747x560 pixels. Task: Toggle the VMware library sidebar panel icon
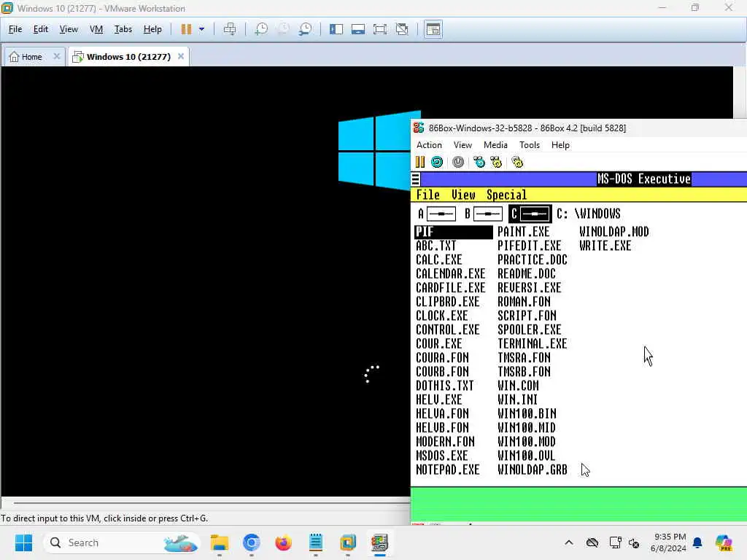[336, 29]
